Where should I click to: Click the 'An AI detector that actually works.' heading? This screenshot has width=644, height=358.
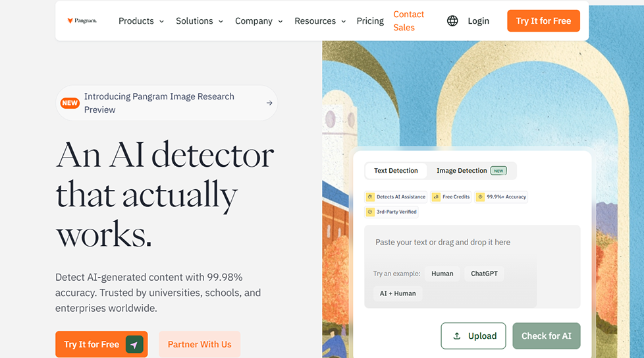click(164, 194)
